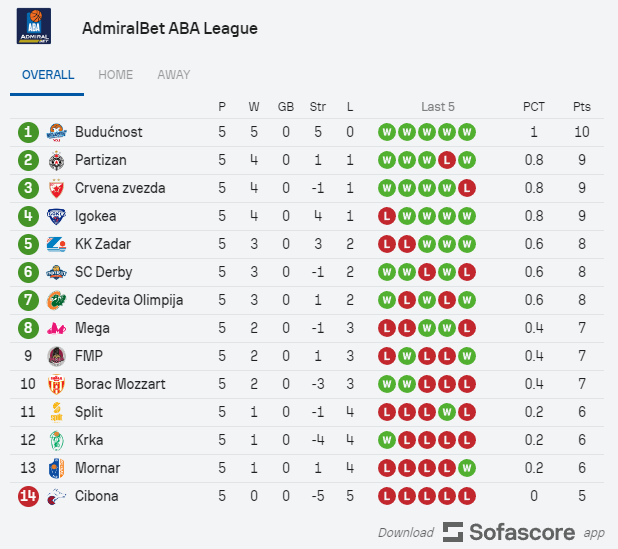Click the Igokea team logo
Viewport: 618px width, 549px height.
[x=56, y=216]
